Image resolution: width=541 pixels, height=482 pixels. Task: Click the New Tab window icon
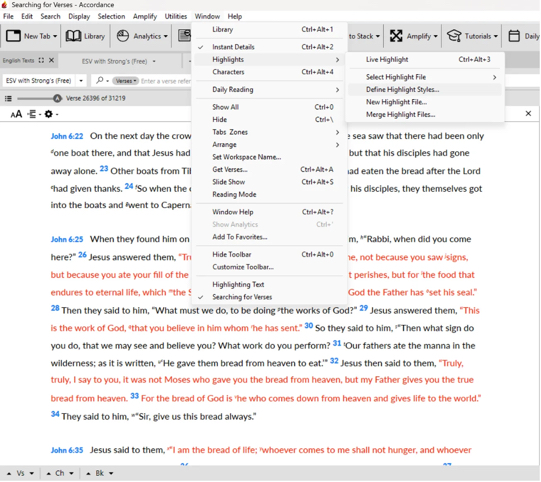click(13, 36)
